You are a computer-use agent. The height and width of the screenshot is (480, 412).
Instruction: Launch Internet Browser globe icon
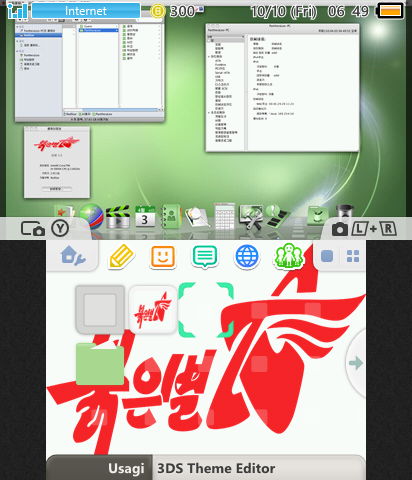tap(247, 256)
